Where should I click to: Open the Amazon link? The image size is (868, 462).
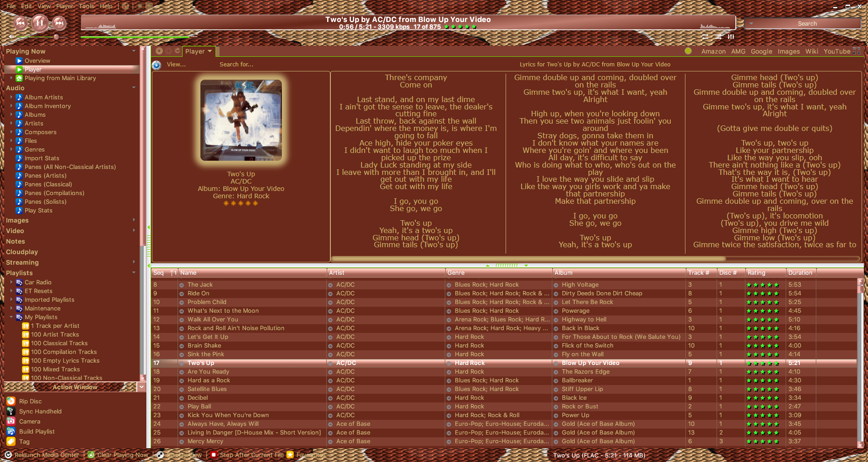pyautogui.click(x=713, y=51)
